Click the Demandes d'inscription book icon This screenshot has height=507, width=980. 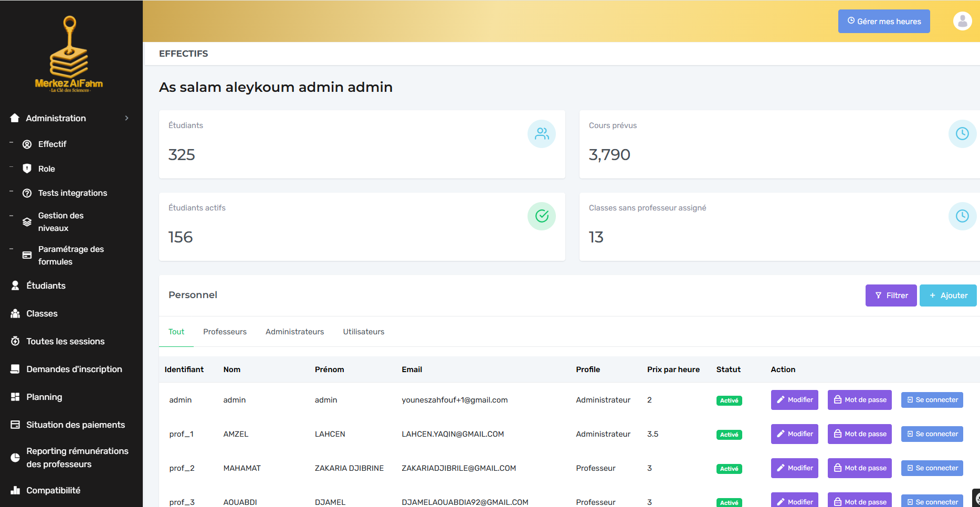pos(15,369)
